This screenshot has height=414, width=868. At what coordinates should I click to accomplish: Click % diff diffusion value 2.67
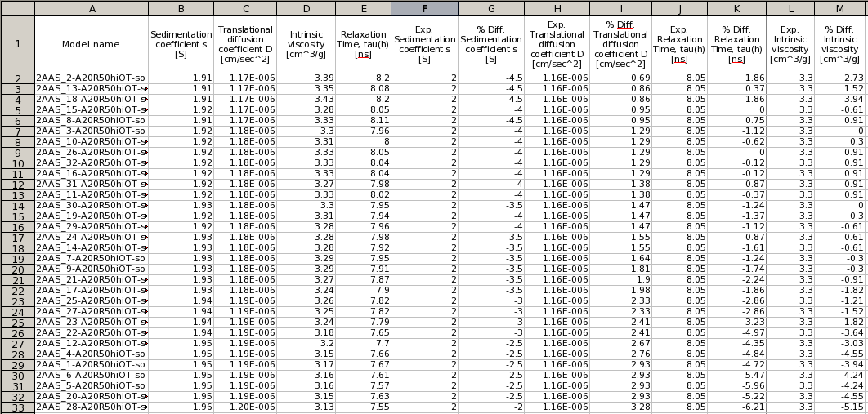coord(620,343)
